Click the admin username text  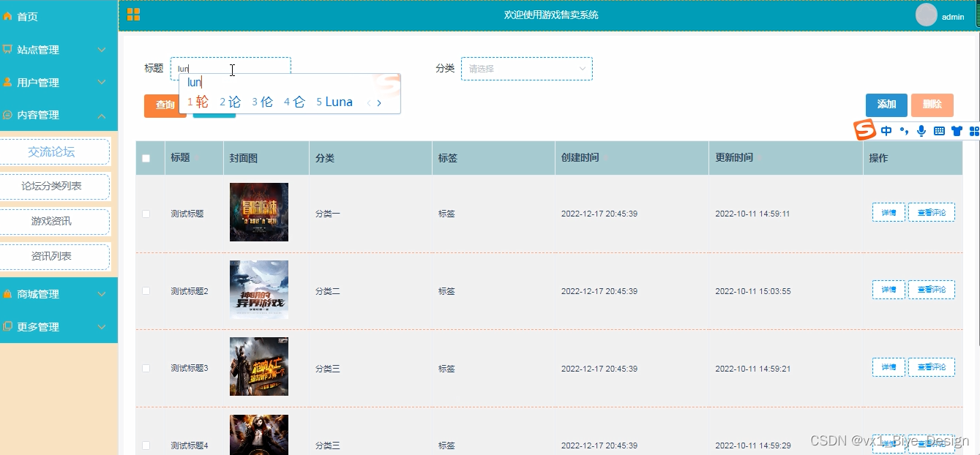(953, 16)
